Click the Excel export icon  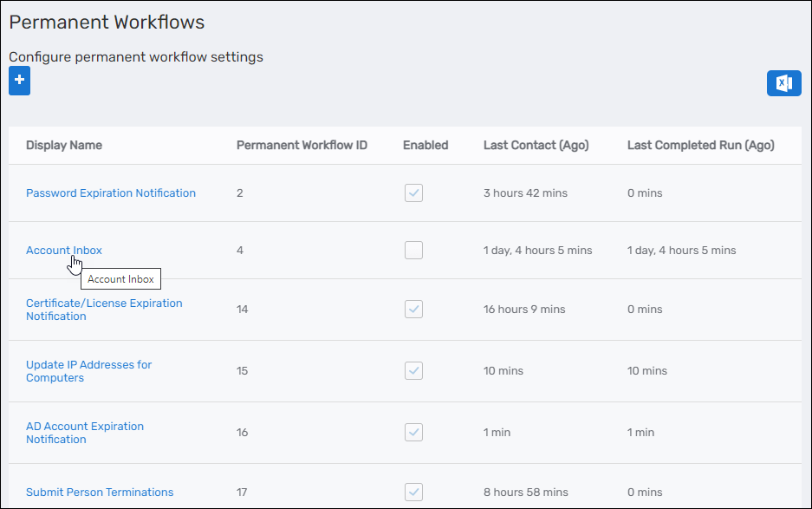click(783, 83)
